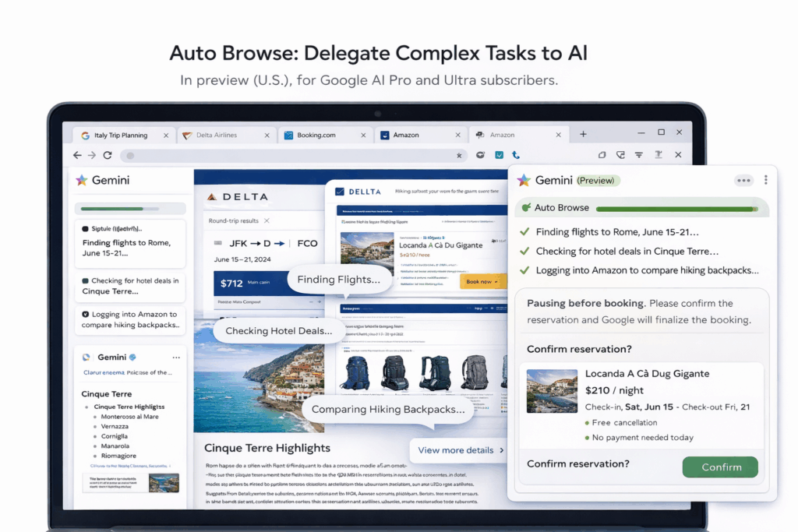Screen dimensions: 798x532
Task: Go back with the browser back arrow
Action: (x=77, y=155)
